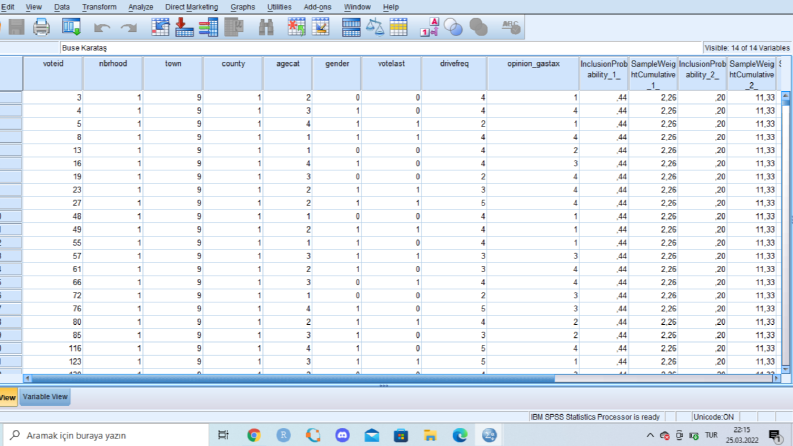Click the Undo arrow icon
Screen dimensions: 793x446
[x=102, y=28]
